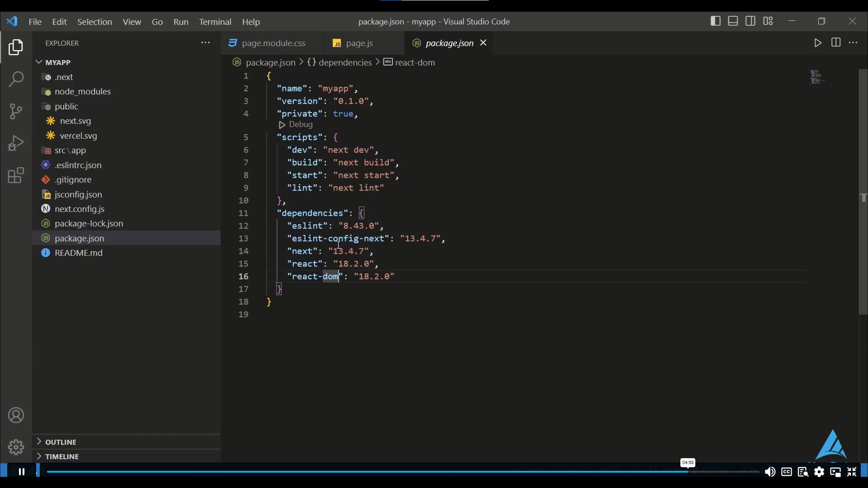
Task: Click the code minimap thumbnail
Action: point(817,77)
